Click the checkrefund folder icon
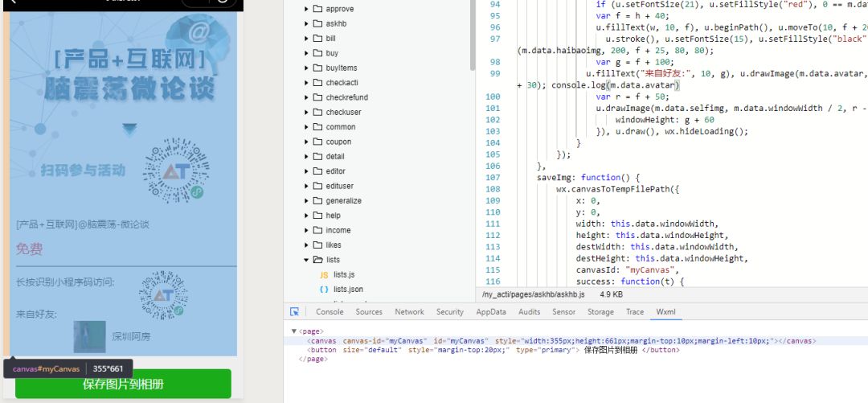This screenshot has height=403, width=868. tap(317, 97)
